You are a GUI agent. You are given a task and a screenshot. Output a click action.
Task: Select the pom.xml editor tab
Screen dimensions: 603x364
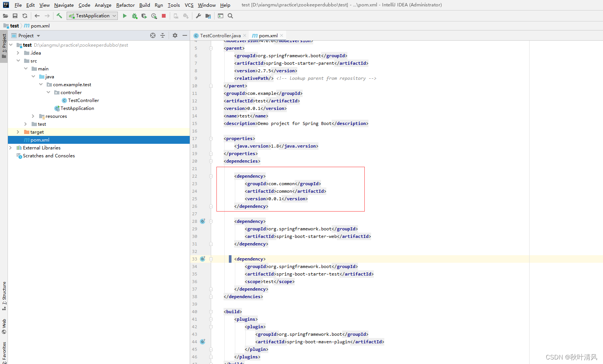[268, 35]
